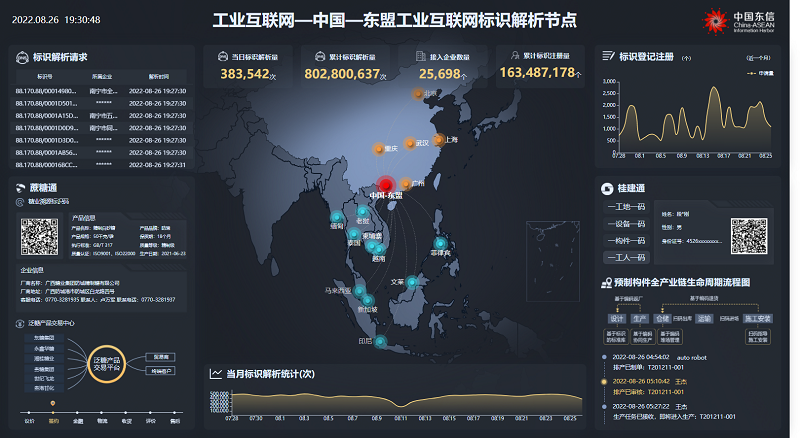Click the 累计标识注册量 user icon

click(515, 55)
